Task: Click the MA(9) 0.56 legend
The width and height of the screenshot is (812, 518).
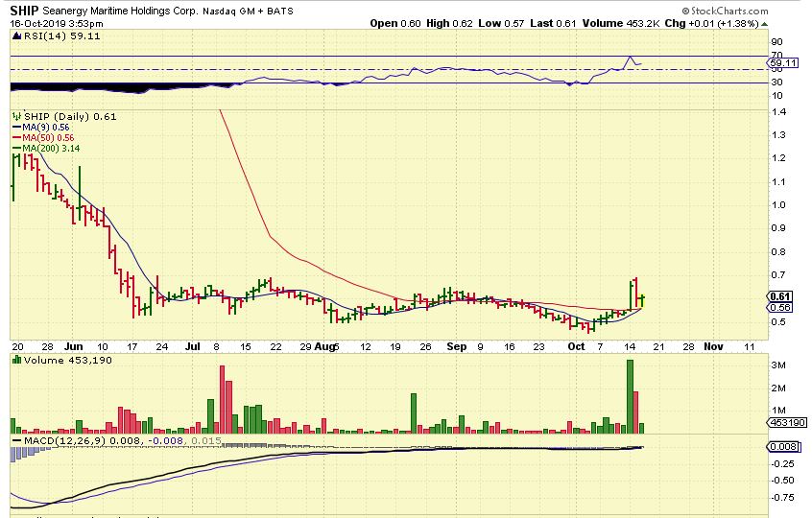Action: click(x=41, y=128)
